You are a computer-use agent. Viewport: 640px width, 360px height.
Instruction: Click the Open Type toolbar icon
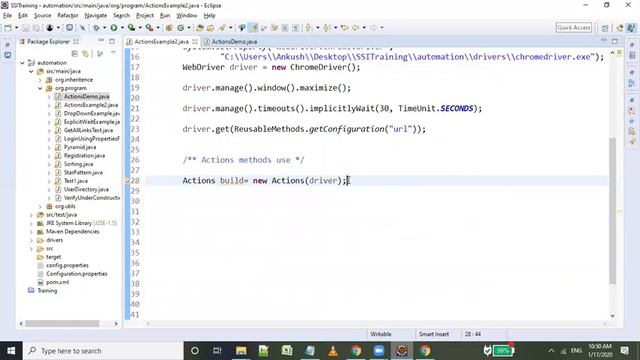coord(200,28)
